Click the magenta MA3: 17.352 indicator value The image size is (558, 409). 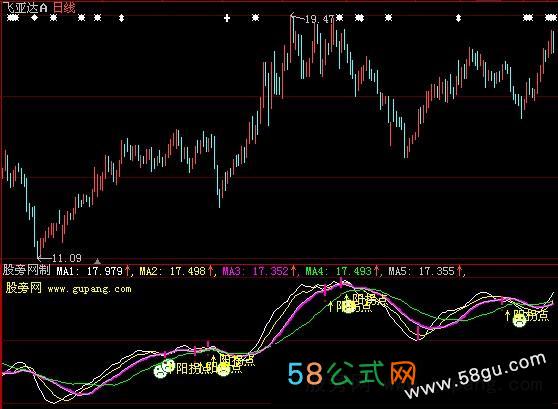[x=256, y=271]
